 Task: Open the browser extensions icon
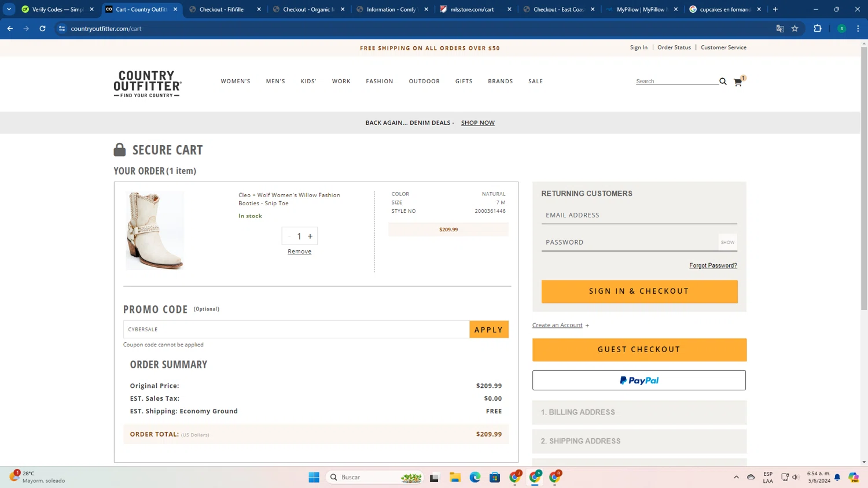click(x=818, y=28)
